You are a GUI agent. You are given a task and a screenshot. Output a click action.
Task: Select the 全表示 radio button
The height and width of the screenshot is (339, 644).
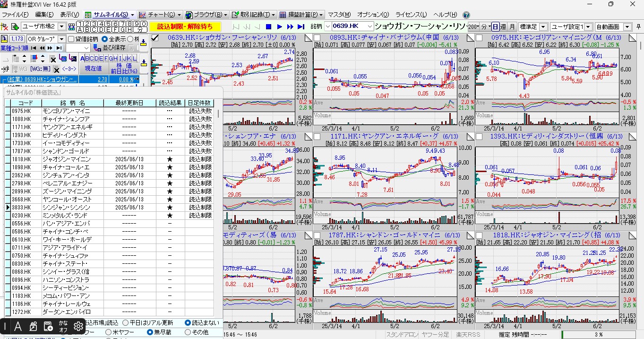click(105, 39)
